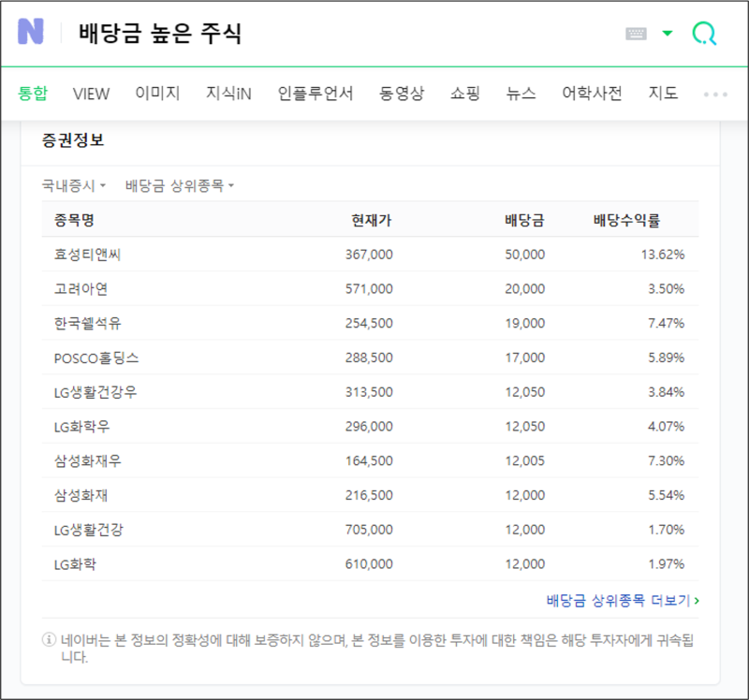Click the 현재가 column header
Screen dimensions: 749x700
pos(371,220)
